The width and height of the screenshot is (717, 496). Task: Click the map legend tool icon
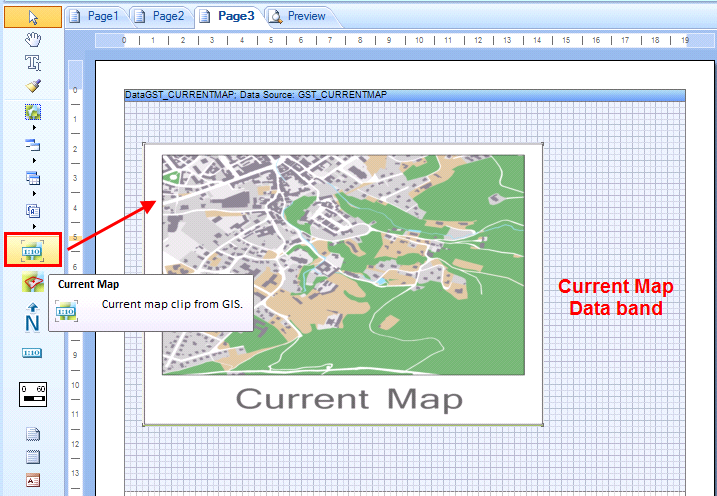click(32, 283)
